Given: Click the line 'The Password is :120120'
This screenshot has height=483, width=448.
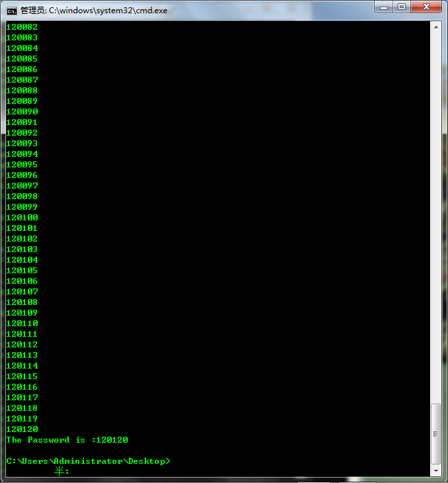Looking at the screenshot, I should [67, 440].
